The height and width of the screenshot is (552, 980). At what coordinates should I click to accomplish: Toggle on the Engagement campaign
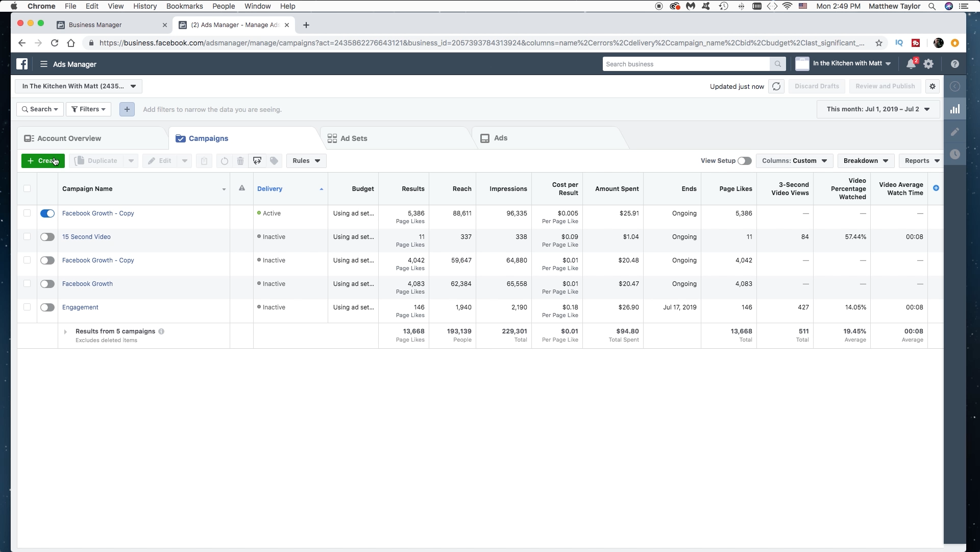click(x=47, y=307)
